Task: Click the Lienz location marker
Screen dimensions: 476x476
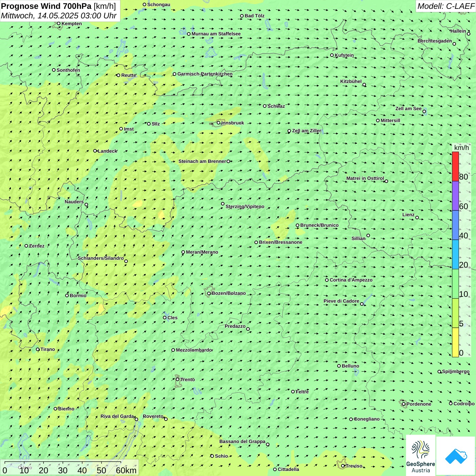Action: coord(417,218)
